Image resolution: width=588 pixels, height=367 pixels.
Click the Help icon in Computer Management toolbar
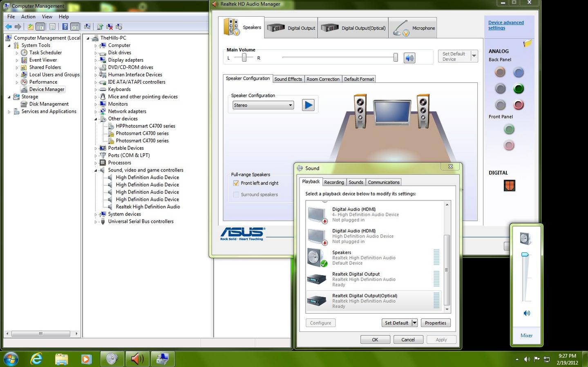(65, 27)
